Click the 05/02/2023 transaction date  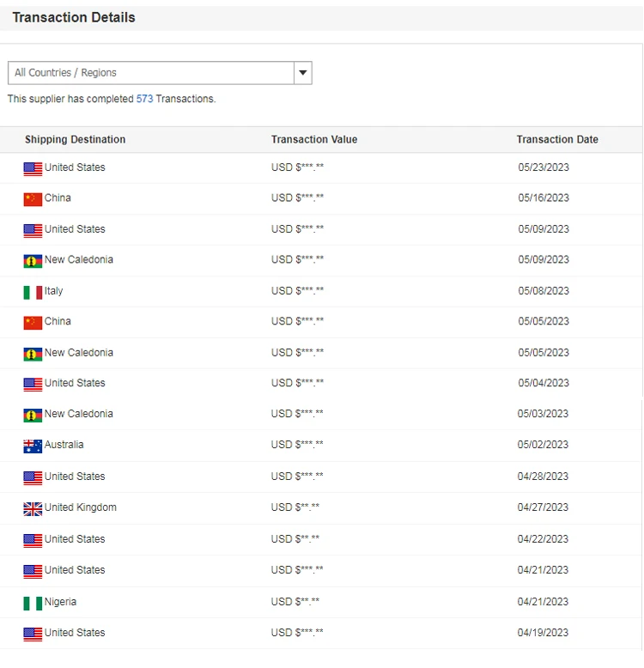(x=543, y=445)
